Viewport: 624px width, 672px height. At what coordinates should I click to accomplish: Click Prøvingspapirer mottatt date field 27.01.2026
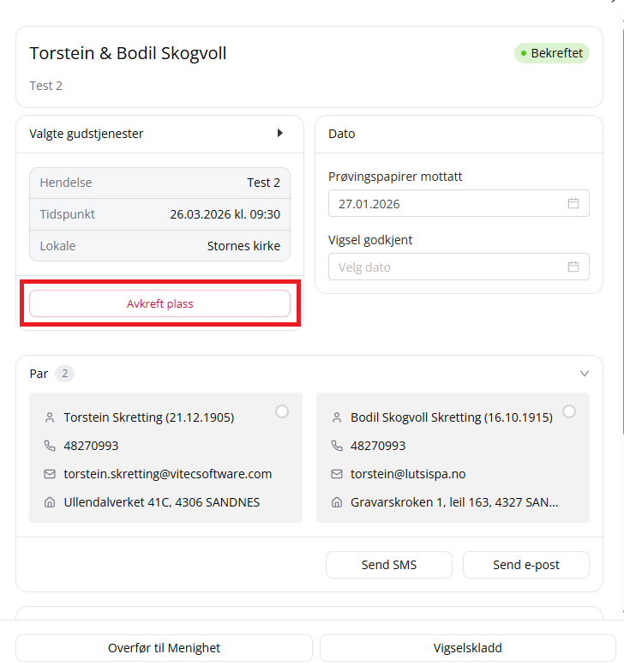click(x=459, y=203)
